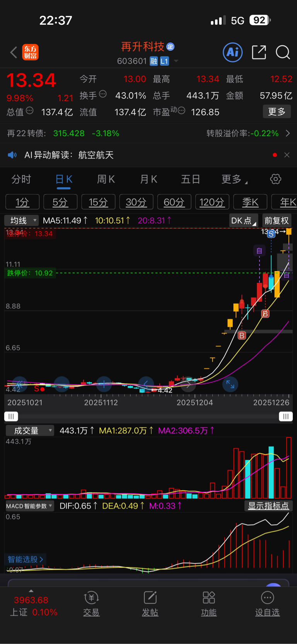Screen dimensions: 297x644
Task: Tap the chevron beside 转股溢价率
Action: coord(288,133)
